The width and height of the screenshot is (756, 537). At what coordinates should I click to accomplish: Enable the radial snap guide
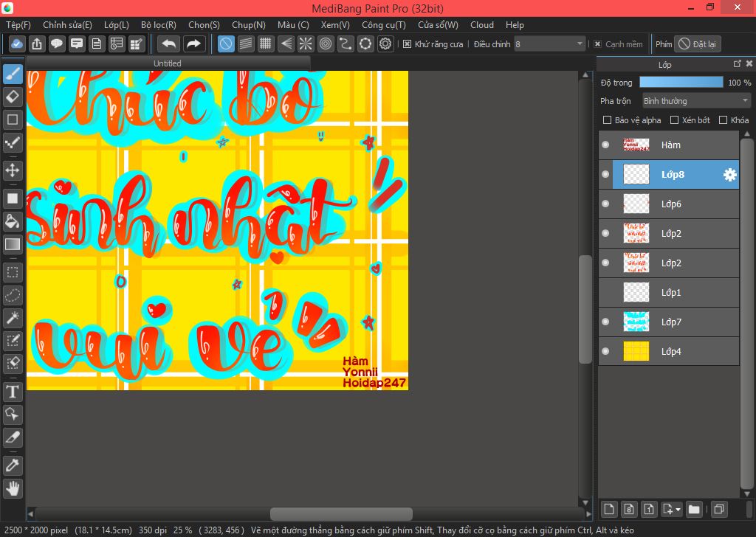tap(306, 44)
